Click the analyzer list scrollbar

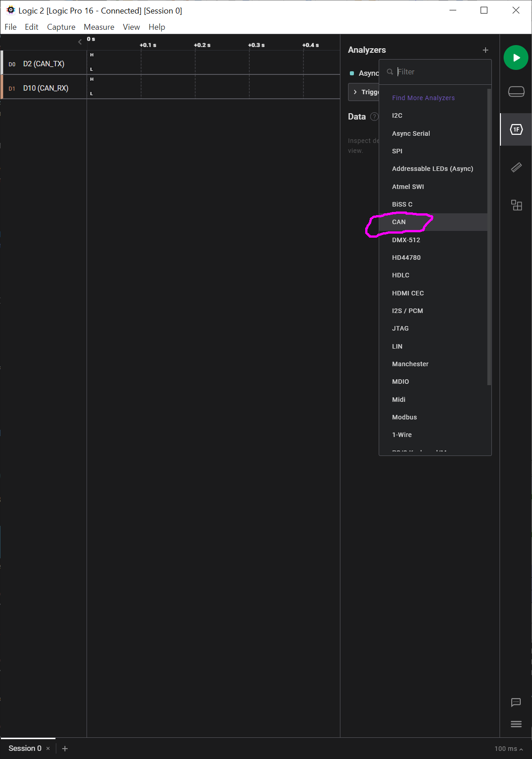coord(489,237)
